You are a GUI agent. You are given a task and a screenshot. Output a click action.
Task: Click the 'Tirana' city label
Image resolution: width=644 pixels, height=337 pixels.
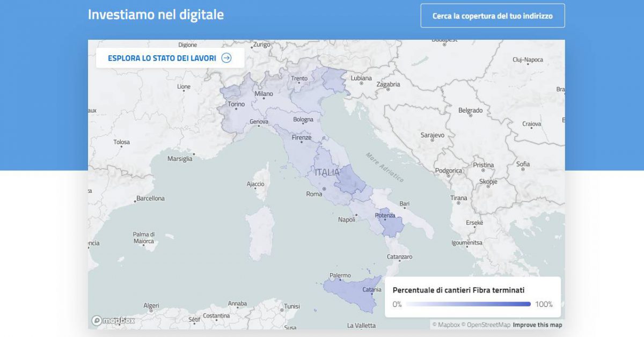[x=459, y=198]
